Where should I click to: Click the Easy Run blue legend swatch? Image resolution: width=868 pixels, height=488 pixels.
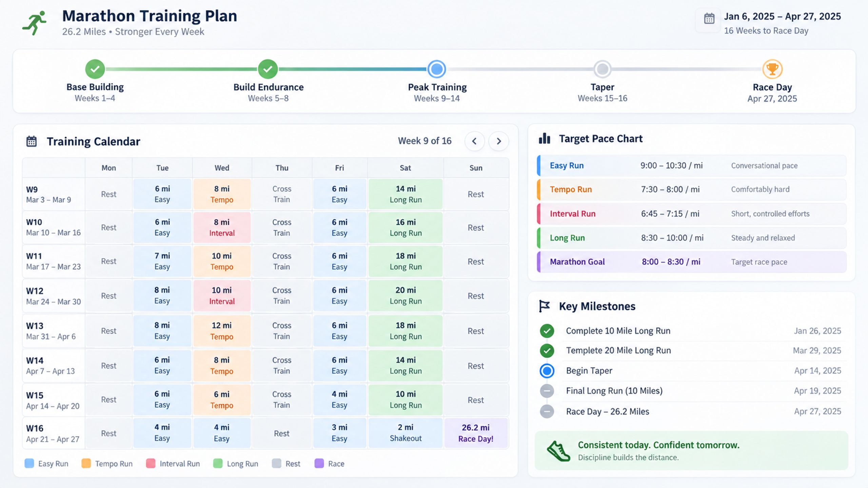(x=29, y=463)
